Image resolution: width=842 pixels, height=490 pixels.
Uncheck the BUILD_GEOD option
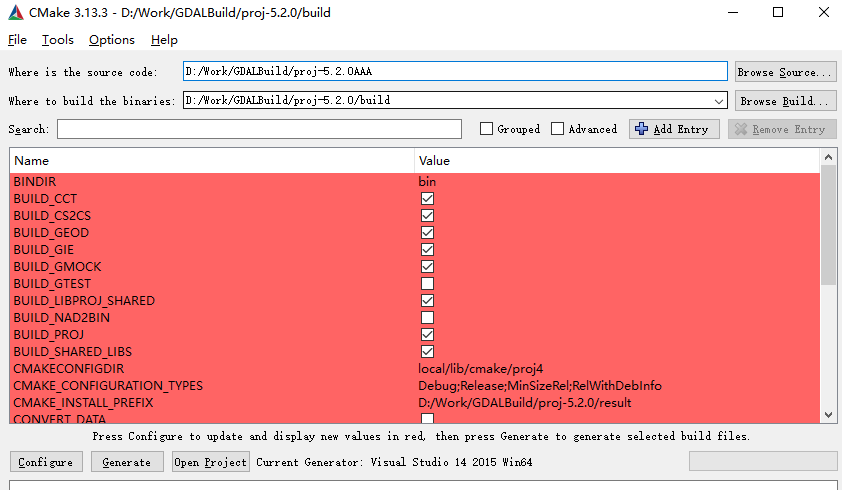(427, 233)
